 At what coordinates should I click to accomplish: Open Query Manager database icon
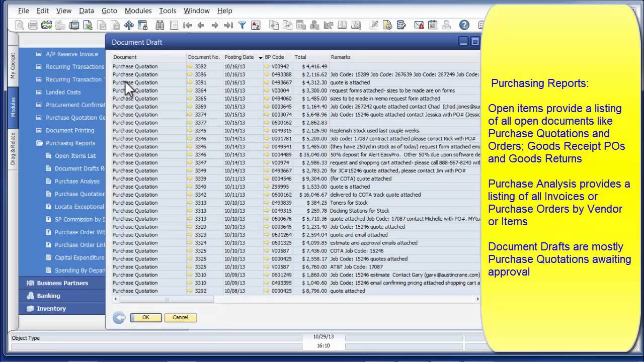click(401, 25)
